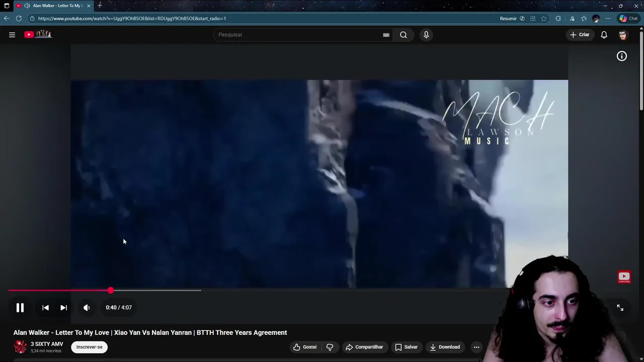
Task: Save the video with Salvar
Action: 406,347
